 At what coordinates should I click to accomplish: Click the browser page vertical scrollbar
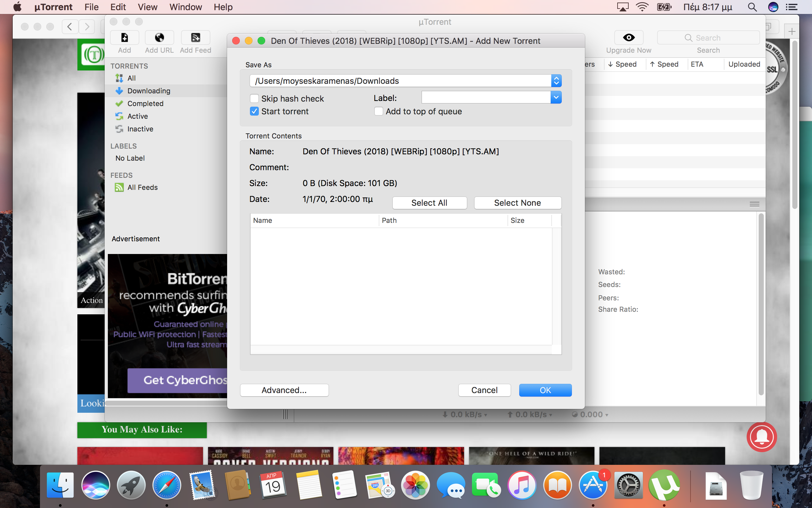click(795, 125)
